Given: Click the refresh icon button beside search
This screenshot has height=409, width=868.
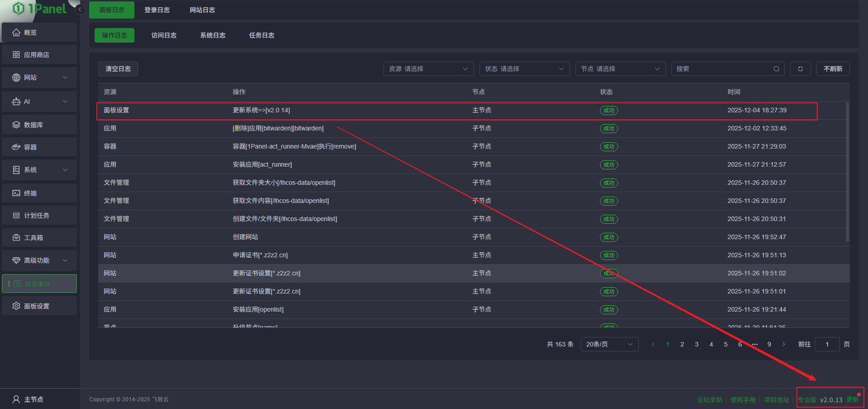Looking at the screenshot, I should [800, 69].
